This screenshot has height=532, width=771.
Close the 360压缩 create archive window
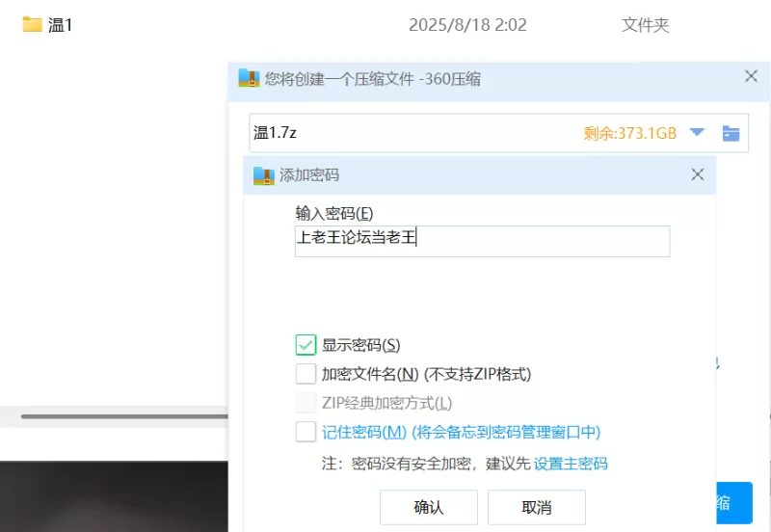pos(751,76)
